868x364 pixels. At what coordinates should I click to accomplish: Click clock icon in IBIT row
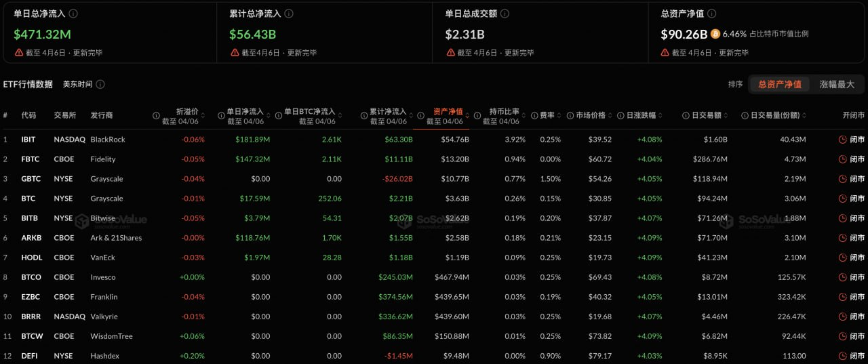pos(842,140)
